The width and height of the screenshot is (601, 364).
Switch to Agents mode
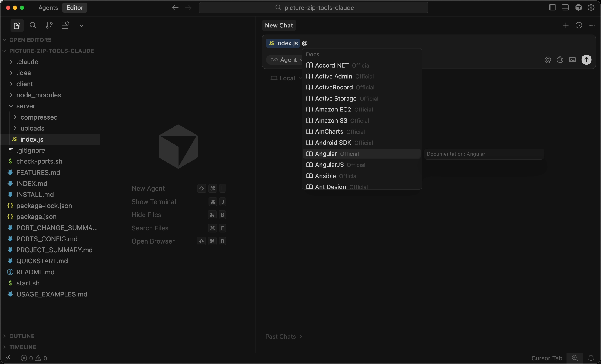click(x=48, y=8)
